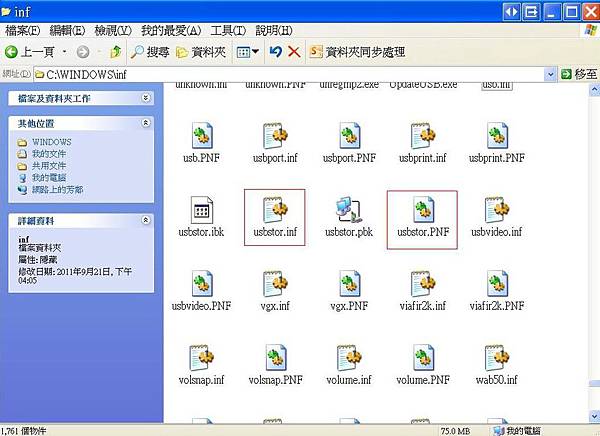The height and width of the screenshot is (436, 600).
Task: Click the 移至 Go button
Action: click(580, 74)
